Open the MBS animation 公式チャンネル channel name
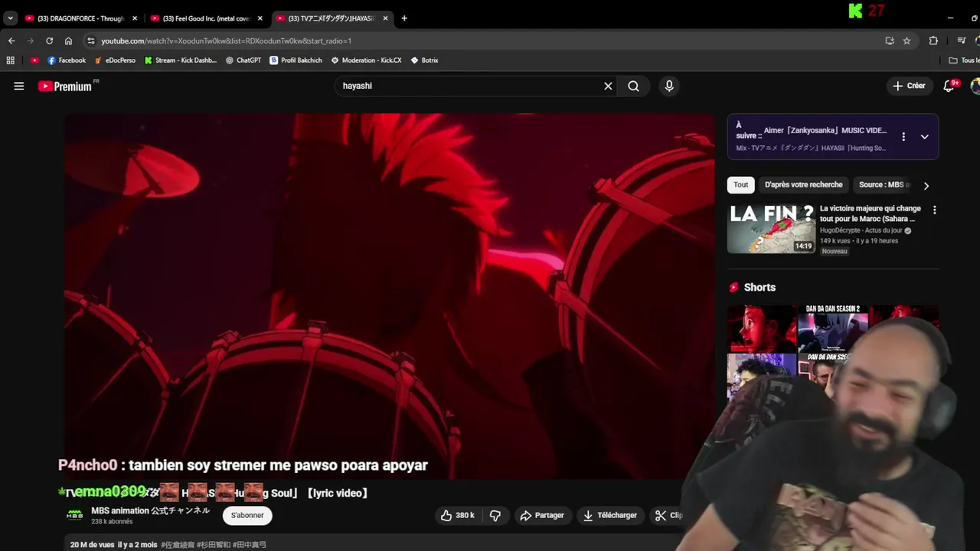This screenshot has width=980, height=551. click(x=150, y=510)
